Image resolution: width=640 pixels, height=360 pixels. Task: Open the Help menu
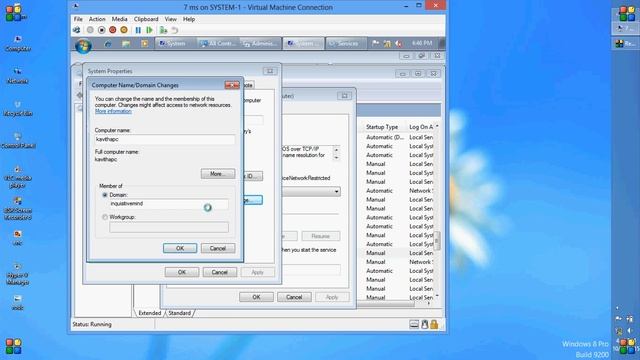click(189, 19)
